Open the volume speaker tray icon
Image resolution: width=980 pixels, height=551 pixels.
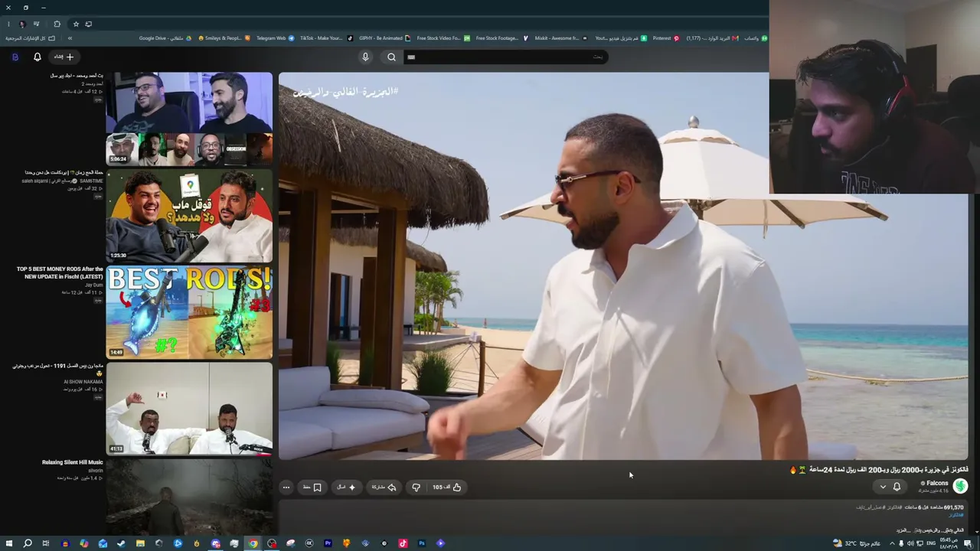(910, 543)
